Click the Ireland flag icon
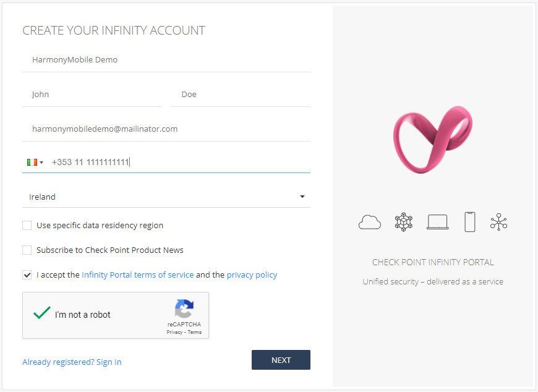Image resolution: width=538 pixels, height=392 pixels. [32, 162]
